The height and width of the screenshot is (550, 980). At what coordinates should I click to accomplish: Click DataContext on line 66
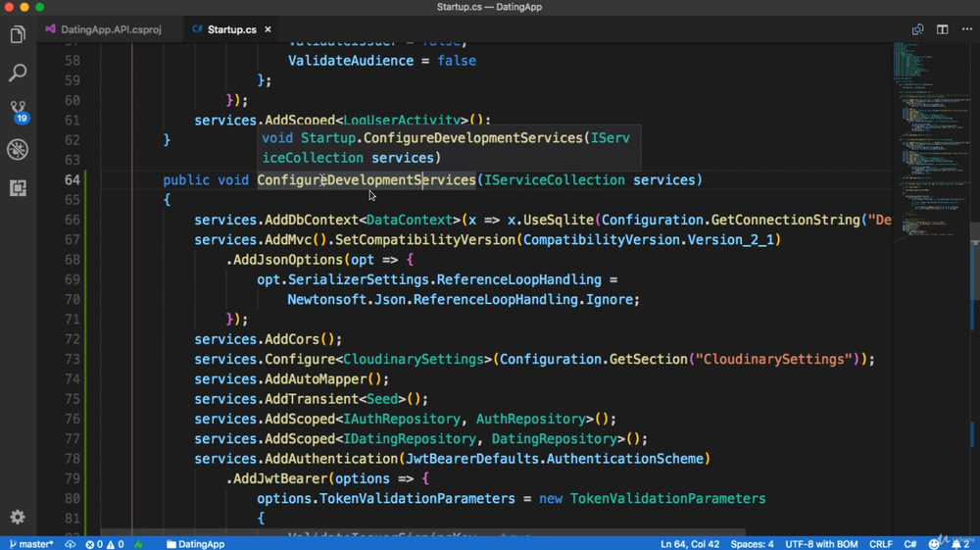click(x=410, y=220)
